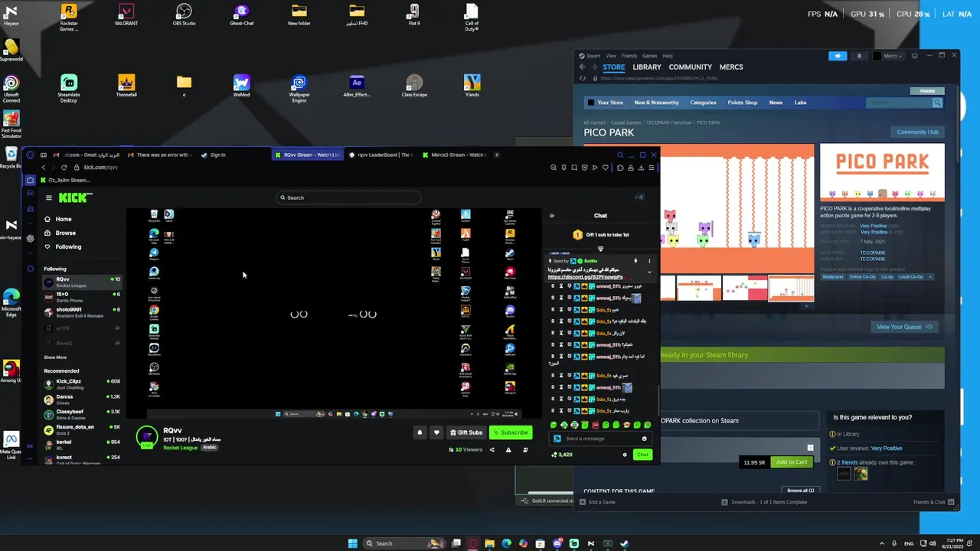Open the discord.gg link in chat
This screenshot has height=551, width=980.
585,277
